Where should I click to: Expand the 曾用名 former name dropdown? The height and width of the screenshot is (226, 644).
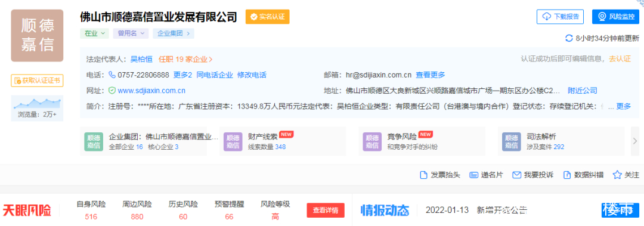131,34
